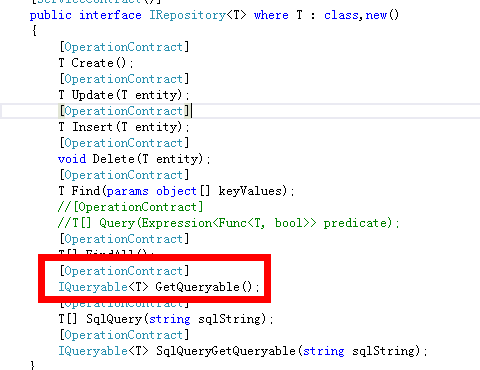Click 'sqlString' parameter in the SqlQueryGetQueryable line
The height and width of the screenshot is (370, 480).
point(384,351)
